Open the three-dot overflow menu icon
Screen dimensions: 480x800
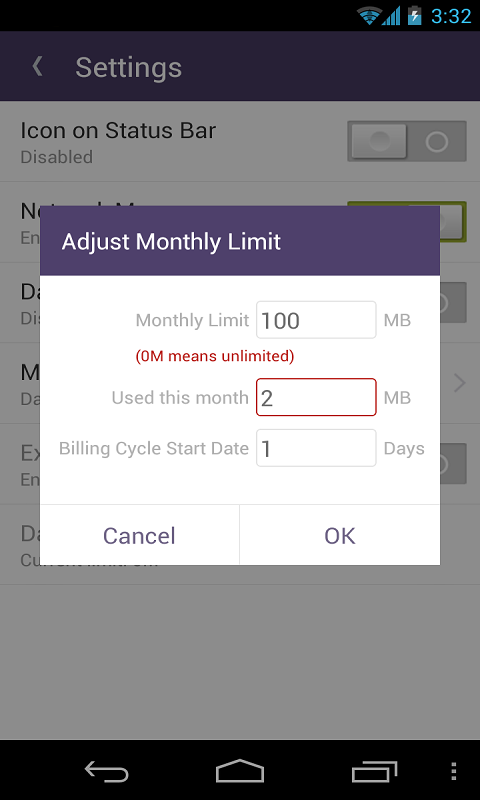[453, 771]
